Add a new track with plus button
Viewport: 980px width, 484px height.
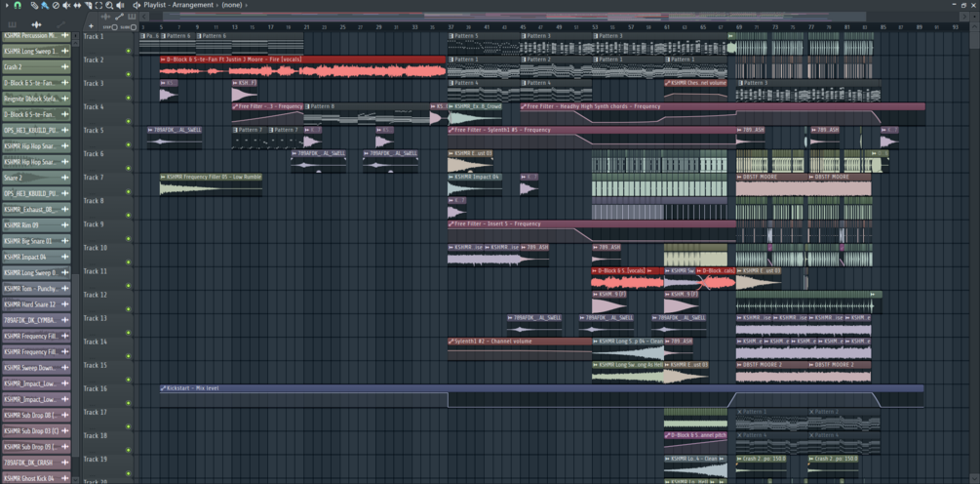92,26
